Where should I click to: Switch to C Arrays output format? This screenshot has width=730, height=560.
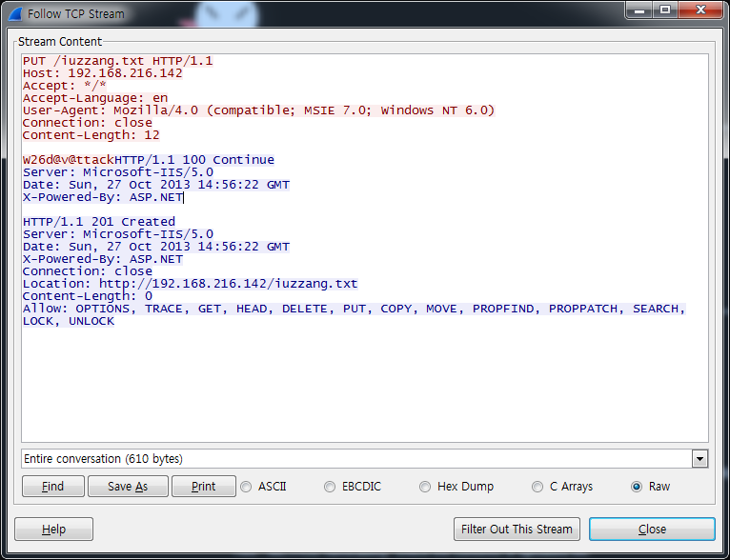tap(537, 487)
